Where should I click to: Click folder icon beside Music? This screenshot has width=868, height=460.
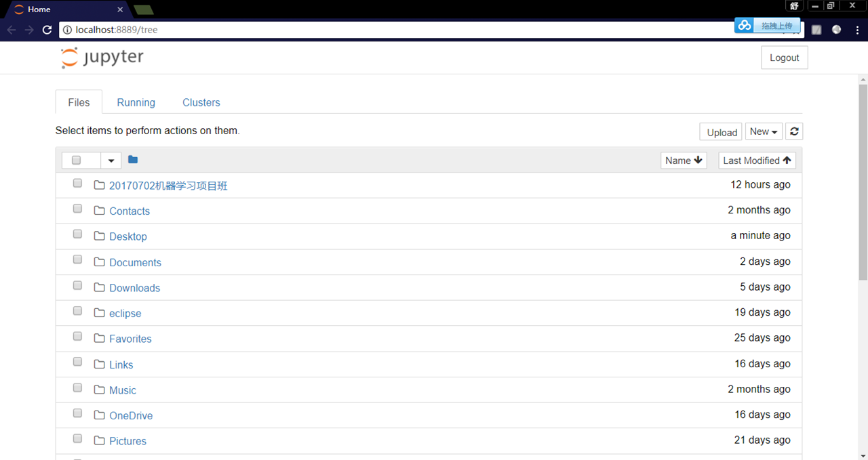[100, 390]
